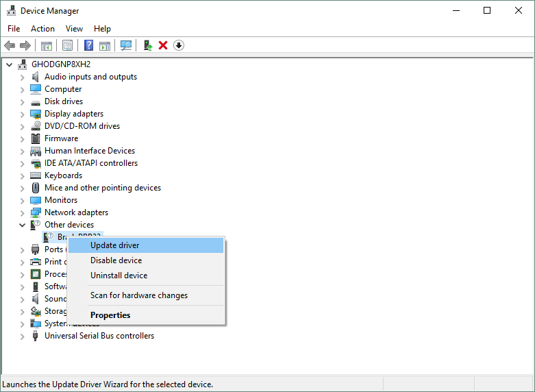Select the Network adapters tree item
Image resolution: width=535 pixels, height=392 pixels.
[x=76, y=212]
